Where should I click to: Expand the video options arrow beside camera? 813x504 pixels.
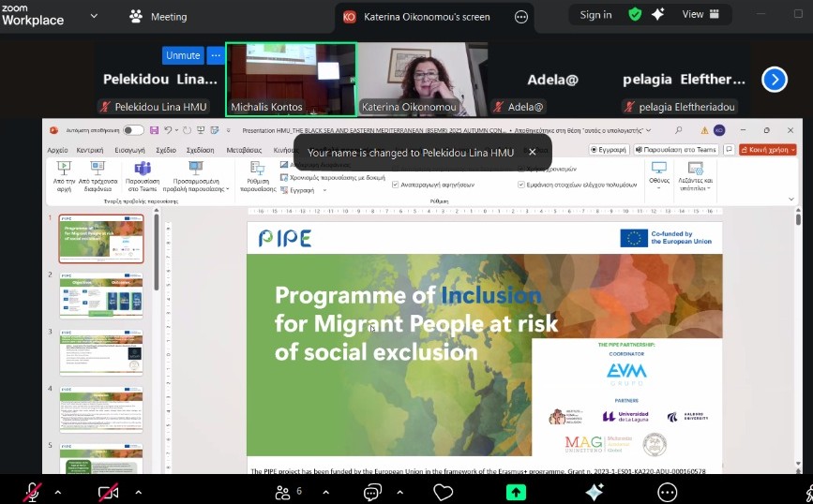[x=138, y=492]
